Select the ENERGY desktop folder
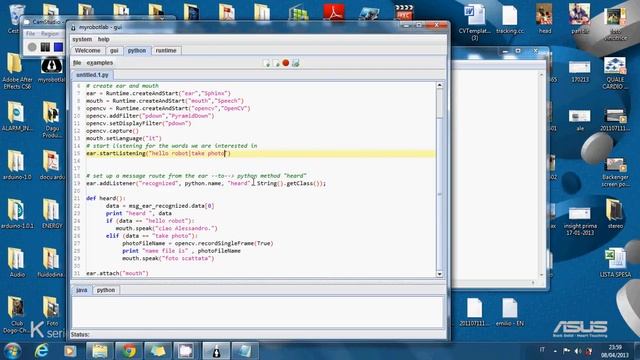The width and height of the screenshot is (640, 360). (x=52, y=214)
